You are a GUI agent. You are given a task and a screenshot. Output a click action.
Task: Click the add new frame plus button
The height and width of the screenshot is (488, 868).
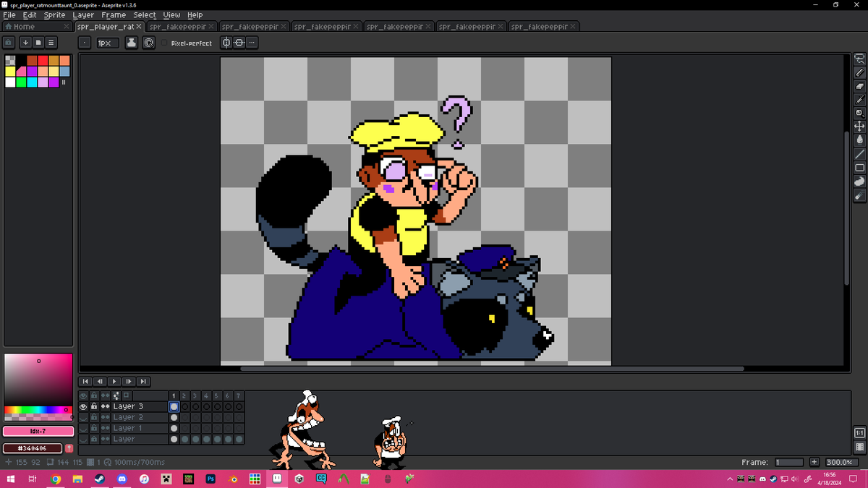(814, 462)
